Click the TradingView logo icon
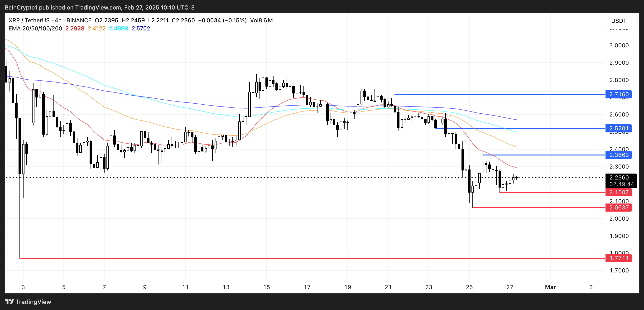The image size is (644, 310). click(9, 301)
